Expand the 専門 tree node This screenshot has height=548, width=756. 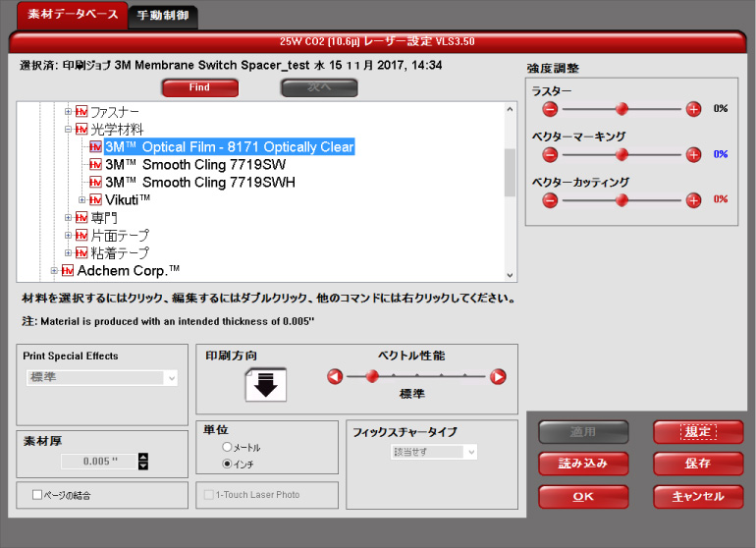tap(68, 218)
